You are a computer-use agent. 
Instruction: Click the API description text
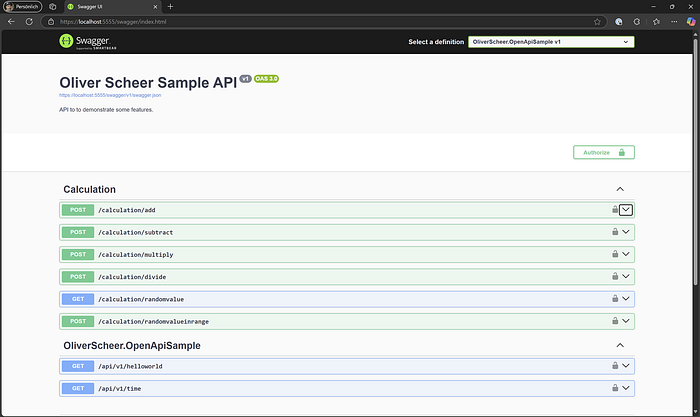click(x=106, y=109)
